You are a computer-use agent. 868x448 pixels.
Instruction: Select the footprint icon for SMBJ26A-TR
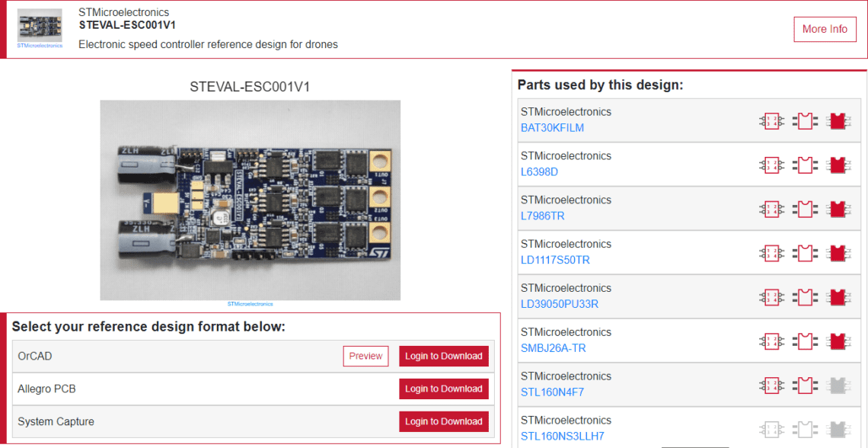click(x=806, y=341)
